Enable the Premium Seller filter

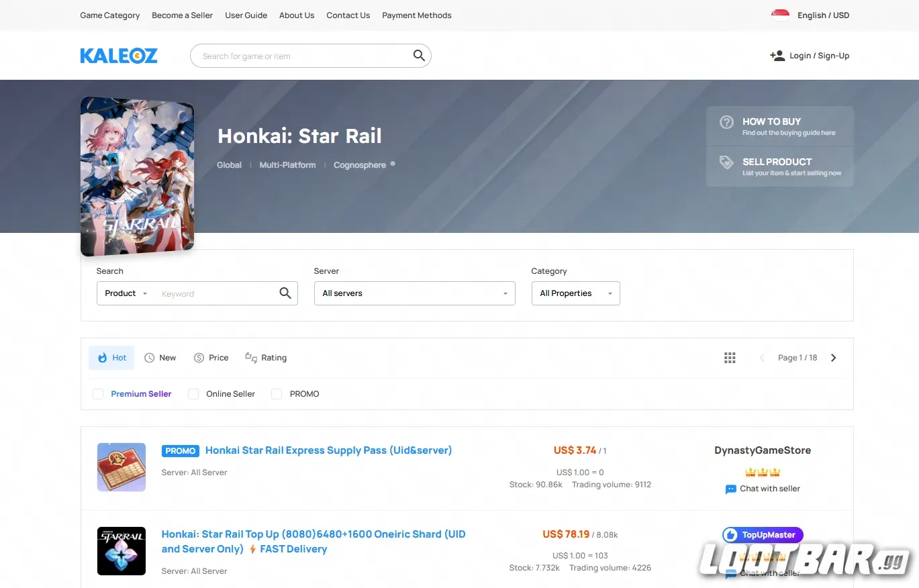point(98,394)
